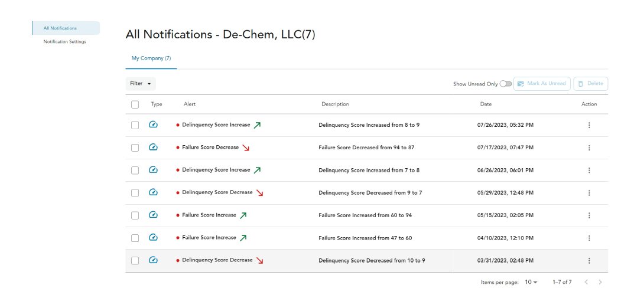Check the 07/17/2023 notification checkbox
This screenshot has height=308, width=644.
coord(135,148)
